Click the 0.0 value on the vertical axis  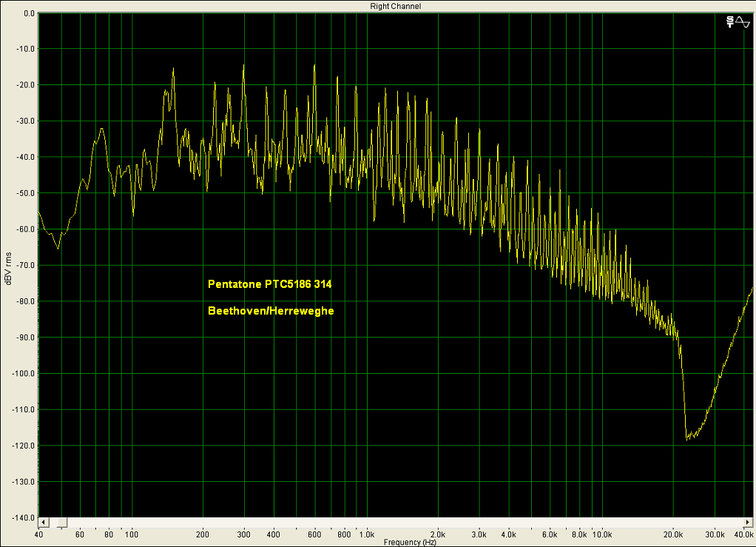tap(30, 13)
